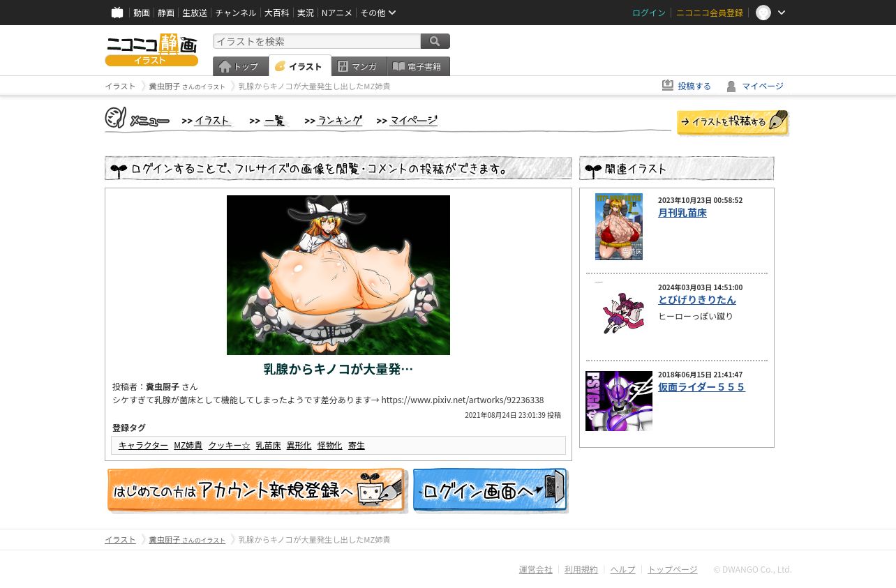Go to 生放送 in the top bar

click(195, 13)
